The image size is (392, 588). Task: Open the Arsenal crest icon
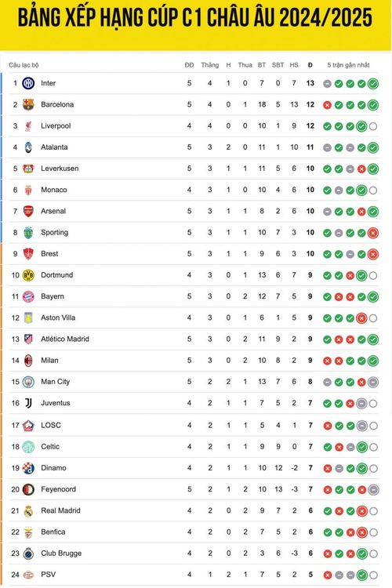click(28, 211)
